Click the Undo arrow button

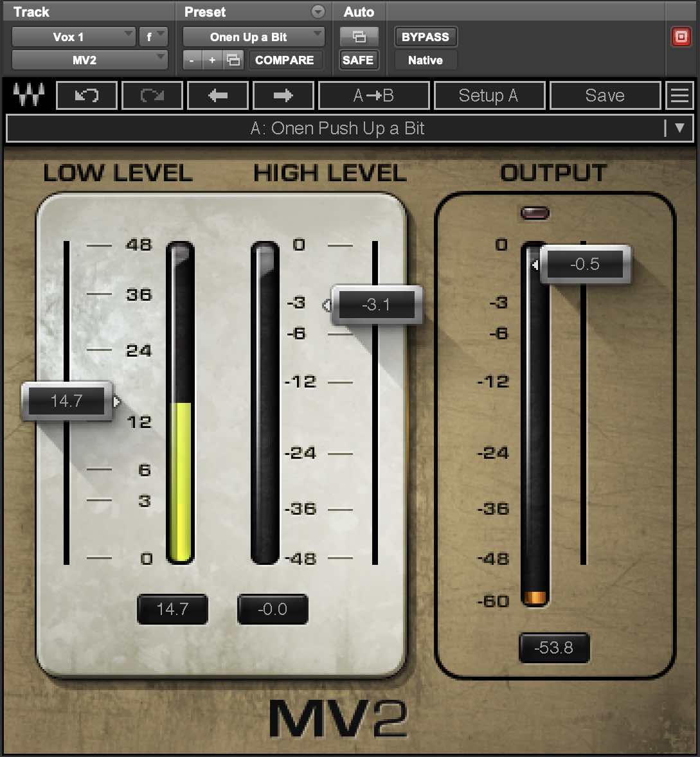[x=87, y=96]
